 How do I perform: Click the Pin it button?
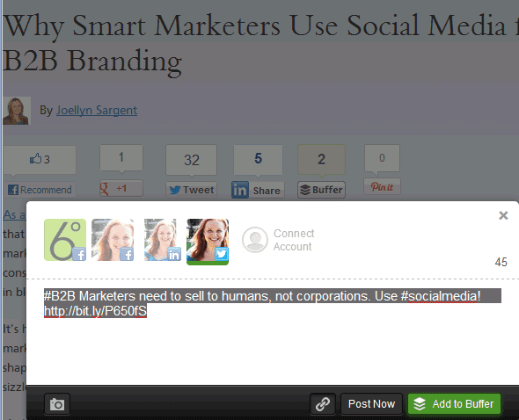coord(382,187)
